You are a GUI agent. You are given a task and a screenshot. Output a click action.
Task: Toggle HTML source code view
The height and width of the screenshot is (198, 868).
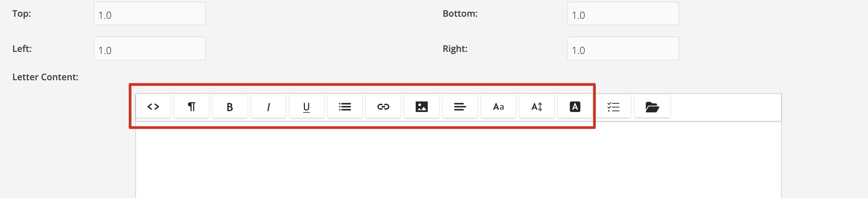(x=153, y=107)
